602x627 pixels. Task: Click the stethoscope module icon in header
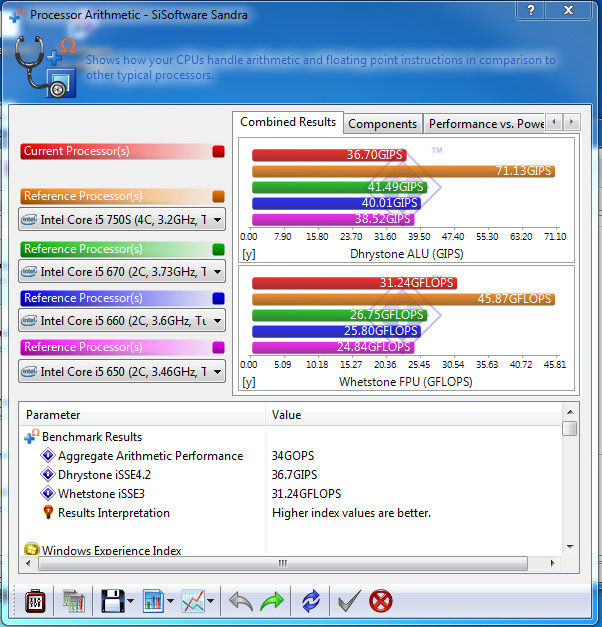(45, 67)
